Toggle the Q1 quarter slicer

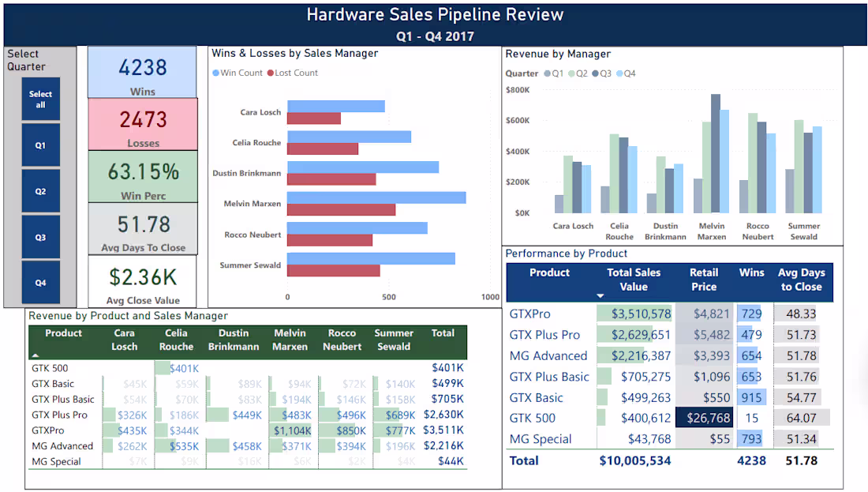pyautogui.click(x=40, y=145)
